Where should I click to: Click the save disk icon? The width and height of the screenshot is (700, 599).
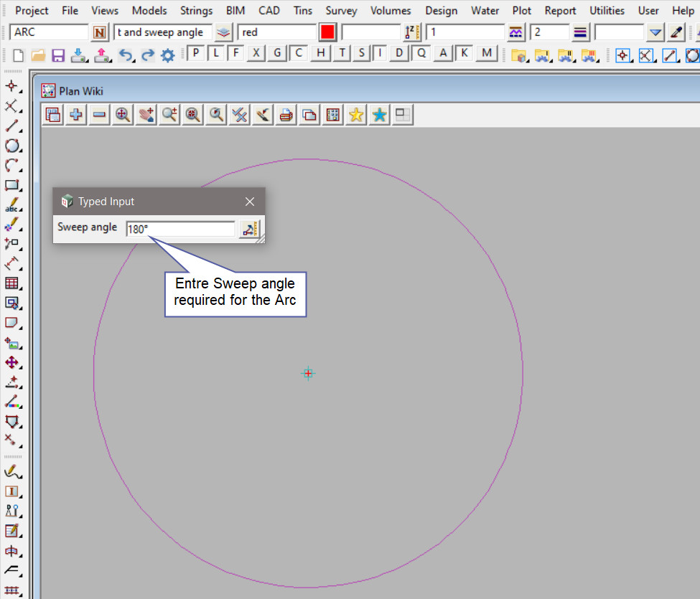[x=59, y=55]
